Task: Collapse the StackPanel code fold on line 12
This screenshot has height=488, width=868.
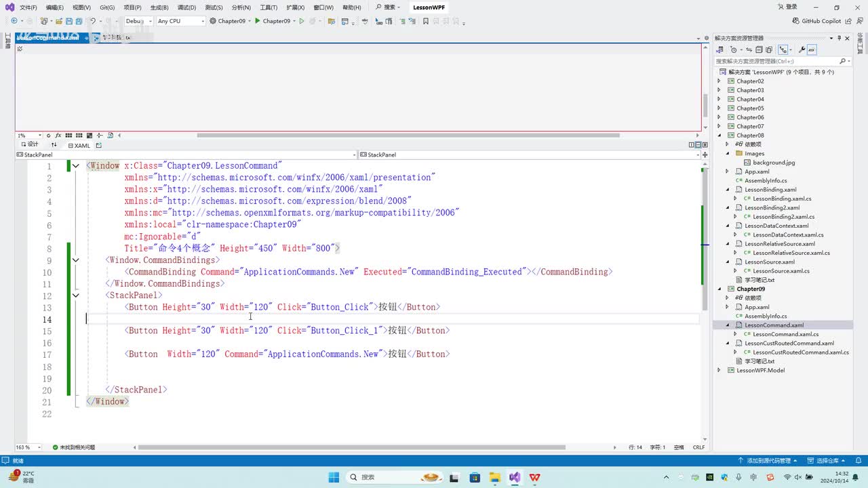Action: tap(75, 296)
